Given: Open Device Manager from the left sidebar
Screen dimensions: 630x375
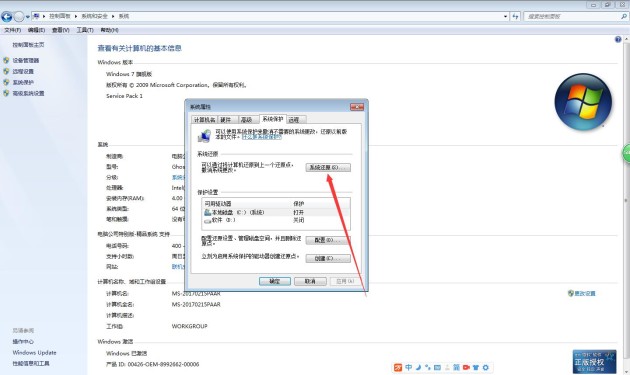Looking at the screenshot, I should click(25, 60).
